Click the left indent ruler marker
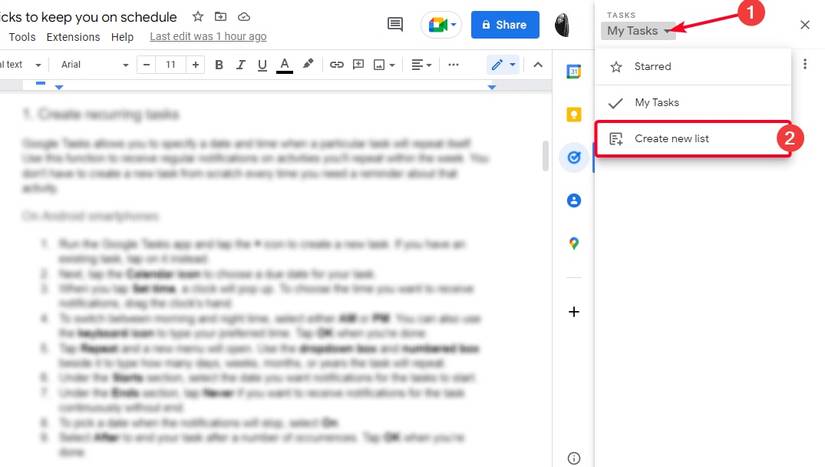This screenshot has height=467, width=825. coord(59,87)
